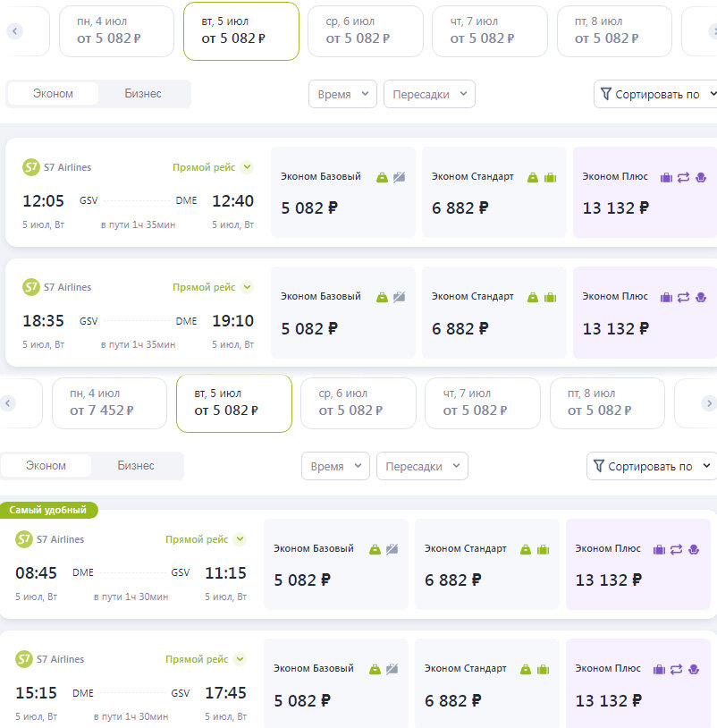The height and width of the screenshot is (728, 717).
Task: Click green suitcase icon in 12:05 Эконом Стандарт
Action: [x=550, y=177]
